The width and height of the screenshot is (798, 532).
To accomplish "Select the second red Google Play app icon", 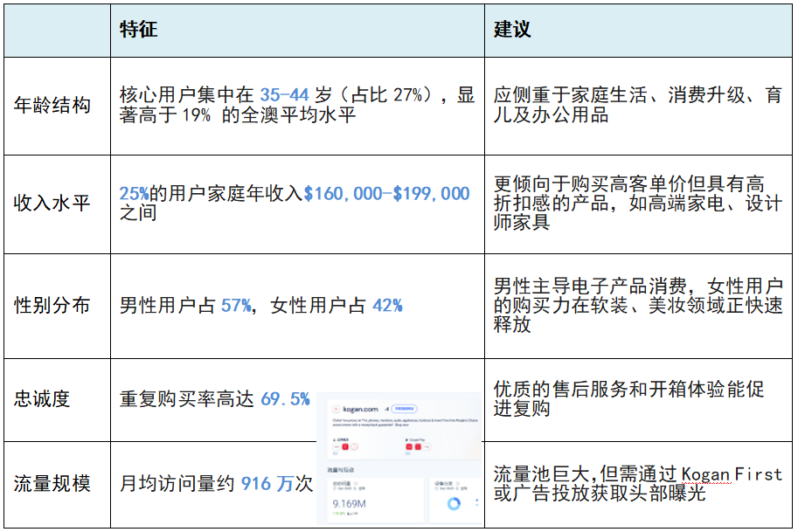I will (x=420, y=447).
